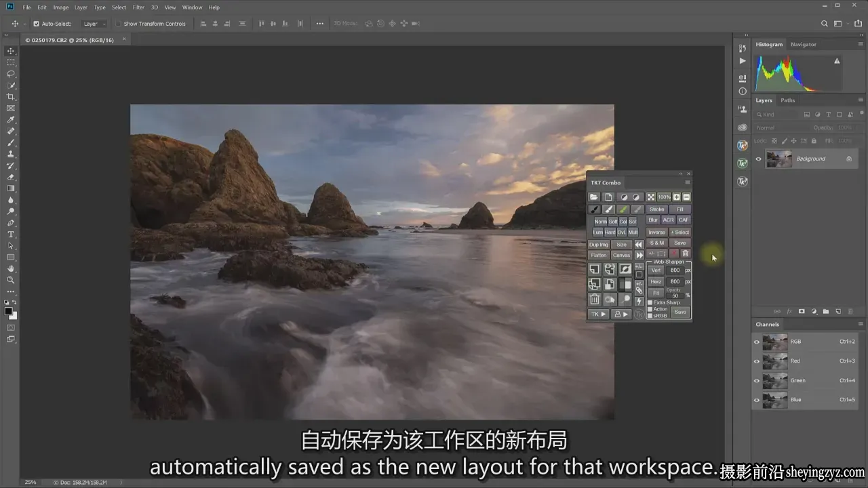
Task: Click the TK7 lightning bolt icon
Action: (639, 301)
